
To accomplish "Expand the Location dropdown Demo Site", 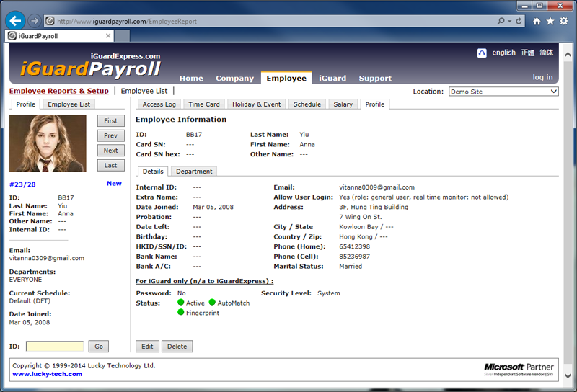I will [503, 92].
